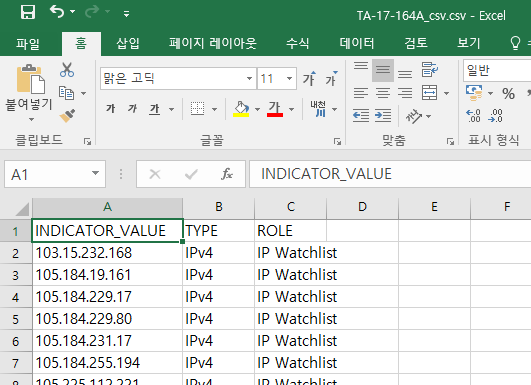
Task: Open the font size 11 dropdown
Action: coord(289,79)
